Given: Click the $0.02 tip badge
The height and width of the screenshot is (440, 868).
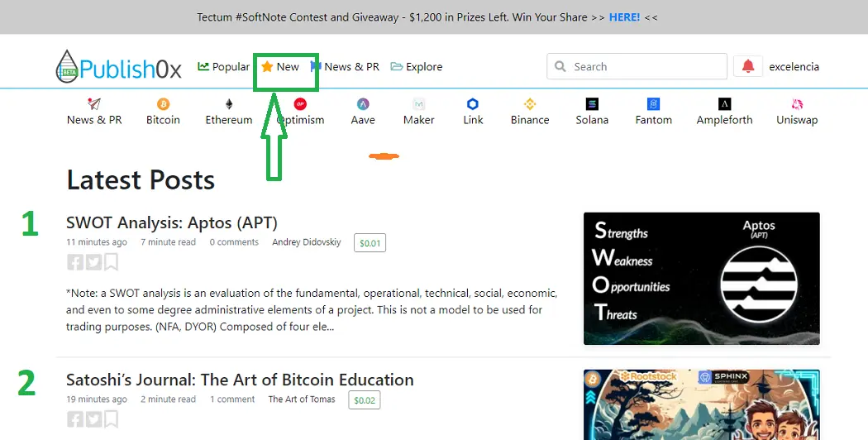Looking at the screenshot, I should pyautogui.click(x=365, y=400).
